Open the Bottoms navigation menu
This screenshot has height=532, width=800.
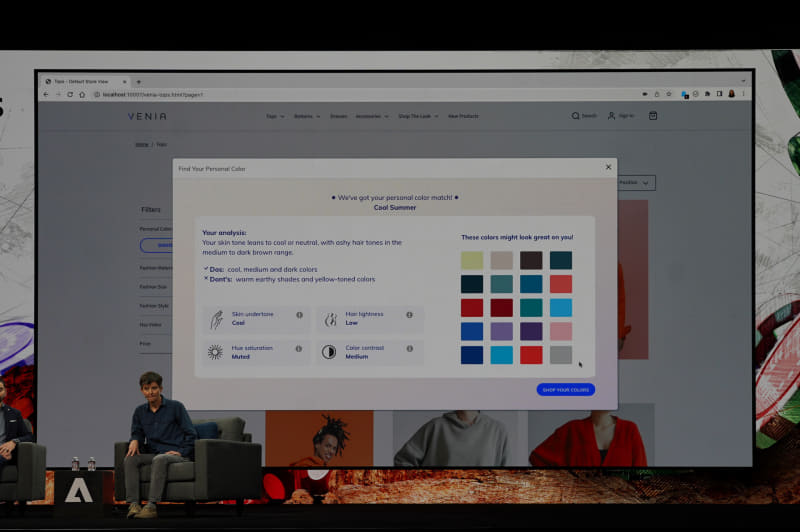point(307,116)
